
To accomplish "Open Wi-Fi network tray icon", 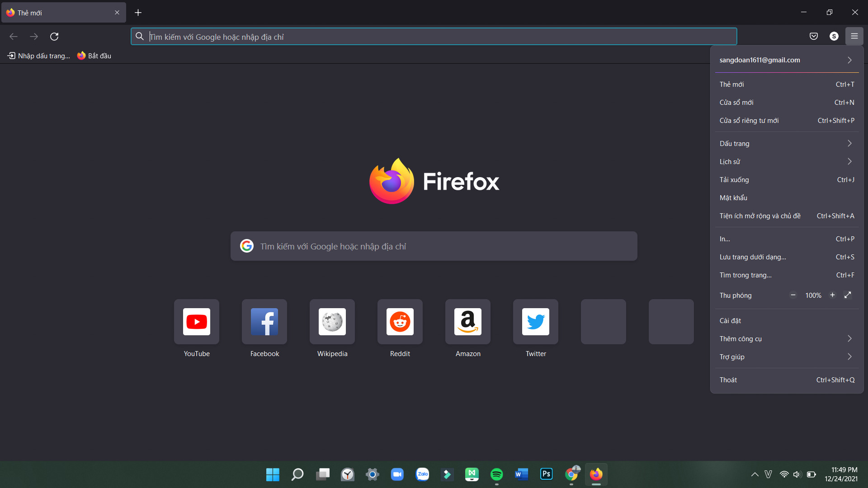I will point(784,474).
